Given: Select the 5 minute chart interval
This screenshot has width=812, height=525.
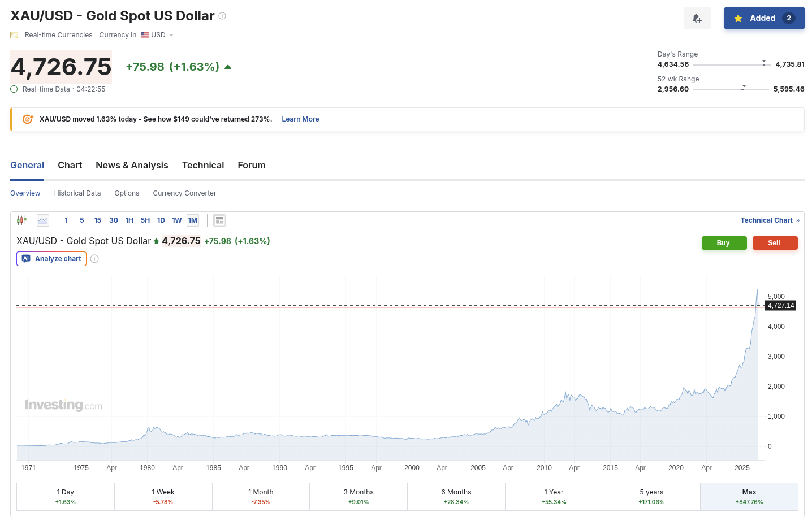Looking at the screenshot, I should point(82,220).
